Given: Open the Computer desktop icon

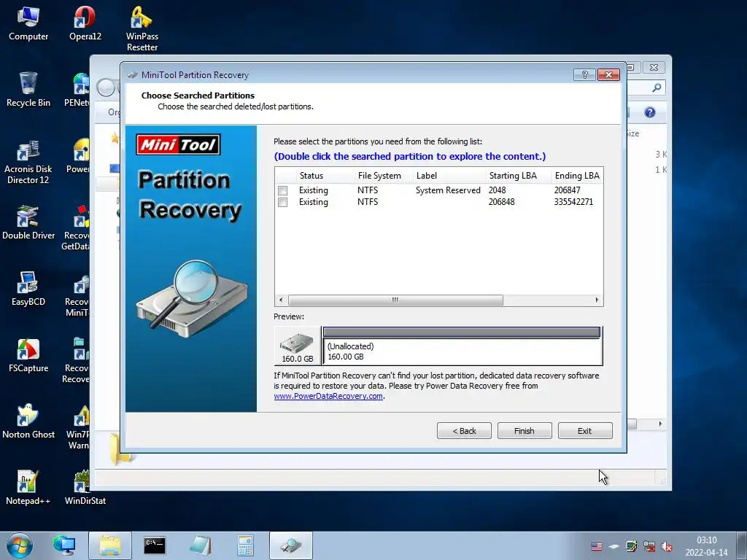Looking at the screenshot, I should (28, 23).
